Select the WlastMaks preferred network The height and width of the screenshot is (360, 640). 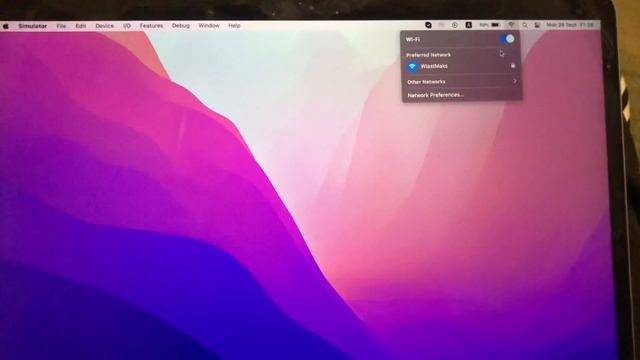point(461,66)
